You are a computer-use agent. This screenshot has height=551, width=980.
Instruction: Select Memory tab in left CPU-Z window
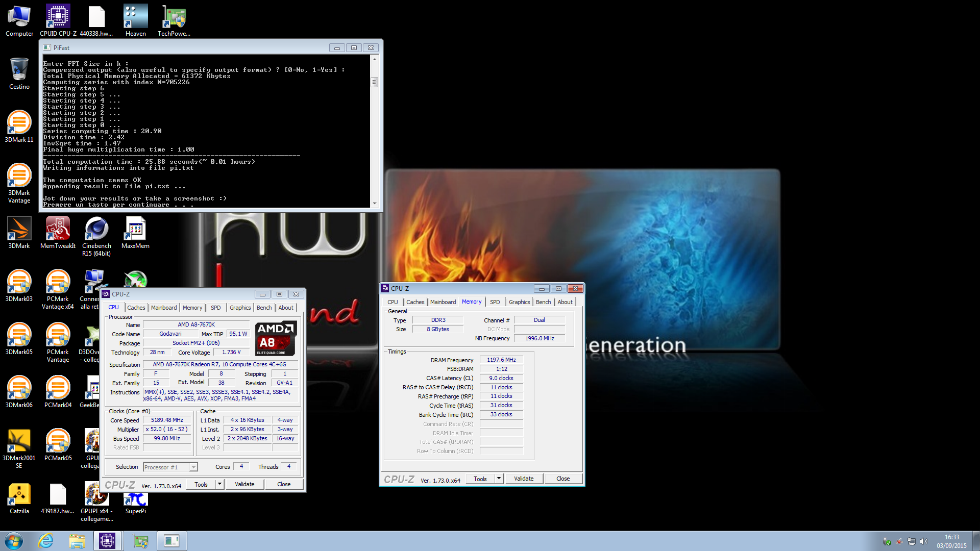[192, 308]
